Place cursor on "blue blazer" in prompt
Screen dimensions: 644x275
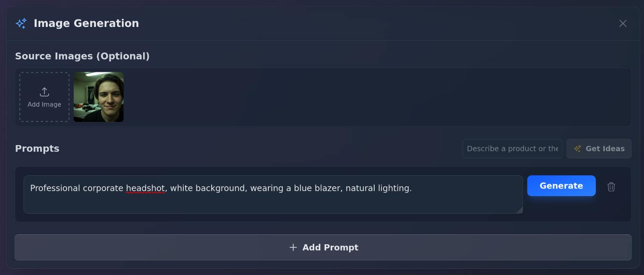[x=317, y=188]
